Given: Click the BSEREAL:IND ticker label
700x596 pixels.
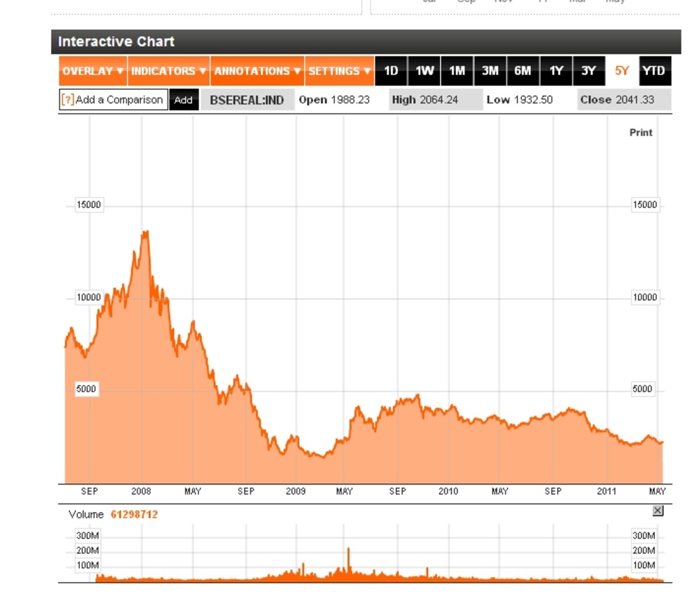Looking at the screenshot, I should [x=247, y=100].
